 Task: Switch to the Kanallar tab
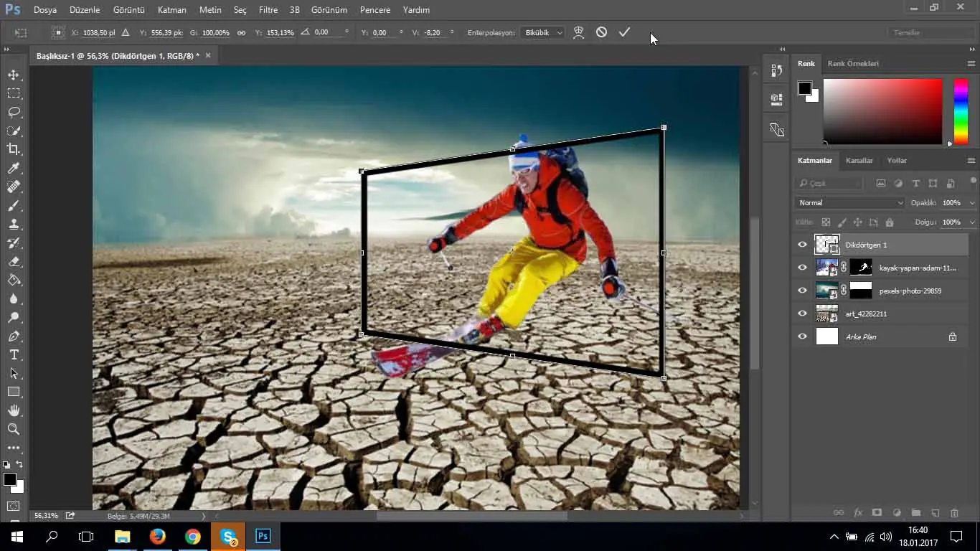859,161
